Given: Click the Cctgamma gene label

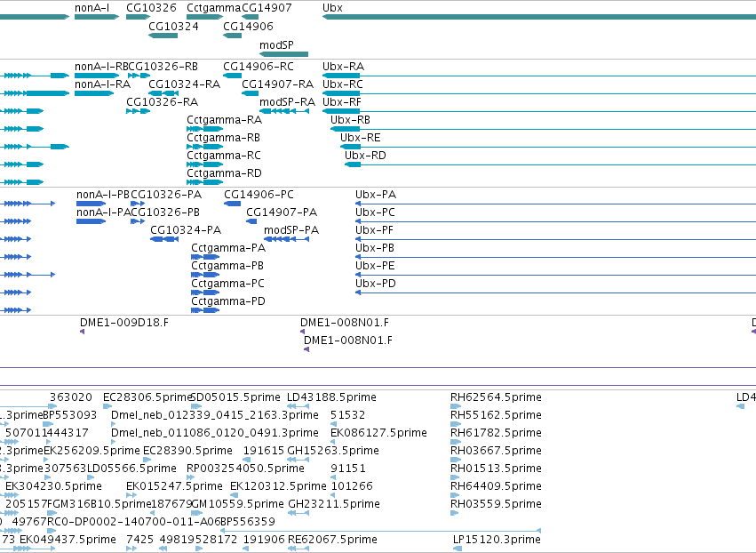Looking at the screenshot, I should [x=213, y=8].
